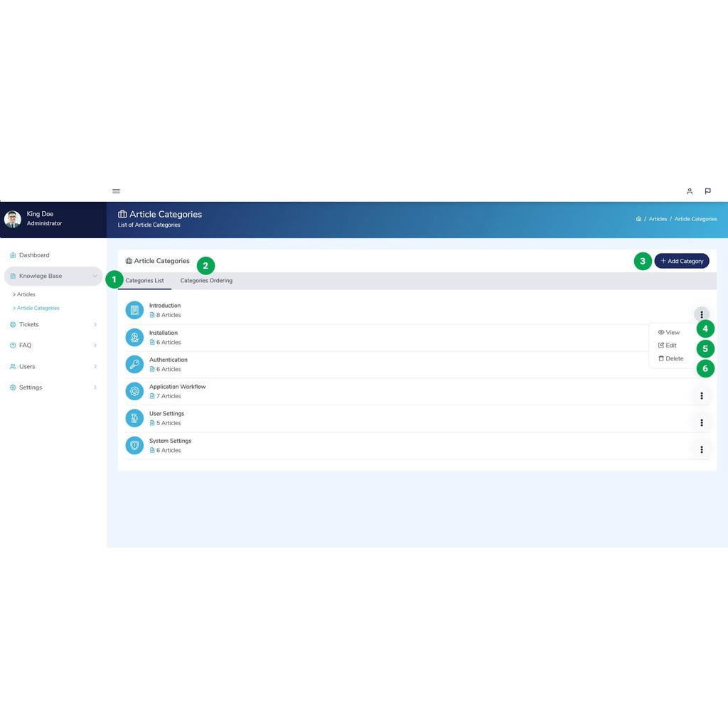Choose Delete from the actions dropdown
Viewport: 728px width, 728px height.
[670, 358]
